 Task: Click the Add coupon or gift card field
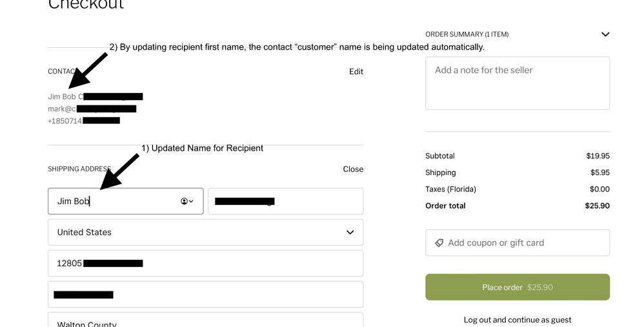pos(517,243)
